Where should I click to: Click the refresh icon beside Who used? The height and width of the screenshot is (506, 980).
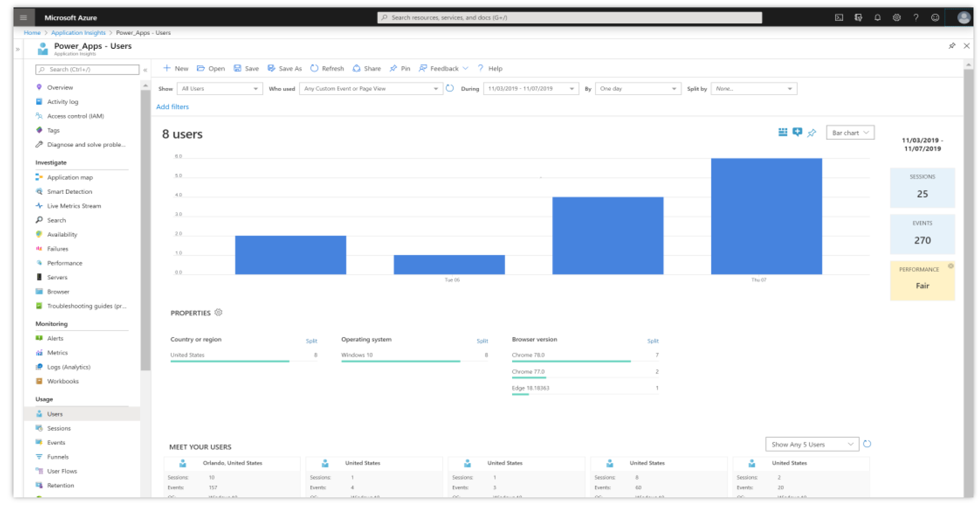click(449, 88)
